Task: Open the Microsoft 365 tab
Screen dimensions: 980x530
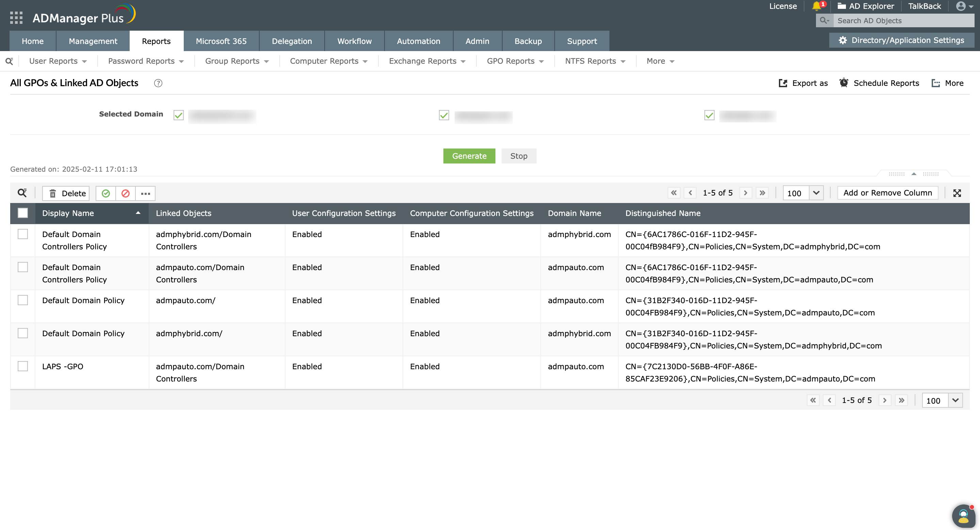Action: [x=221, y=41]
